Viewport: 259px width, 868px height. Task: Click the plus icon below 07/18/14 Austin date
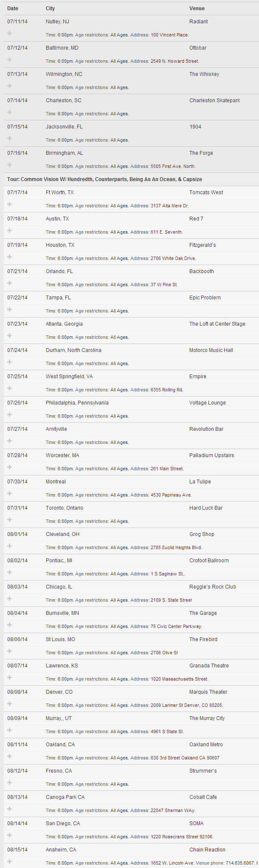click(10, 231)
